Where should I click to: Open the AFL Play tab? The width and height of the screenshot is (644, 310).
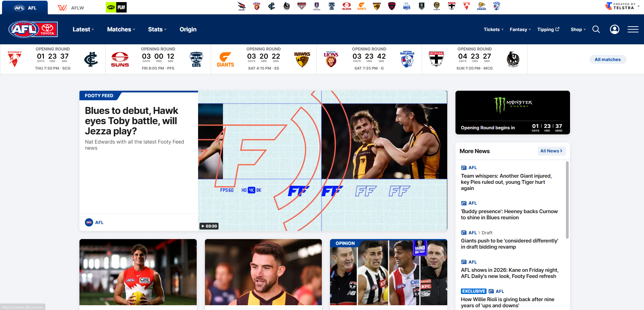[x=116, y=7]
